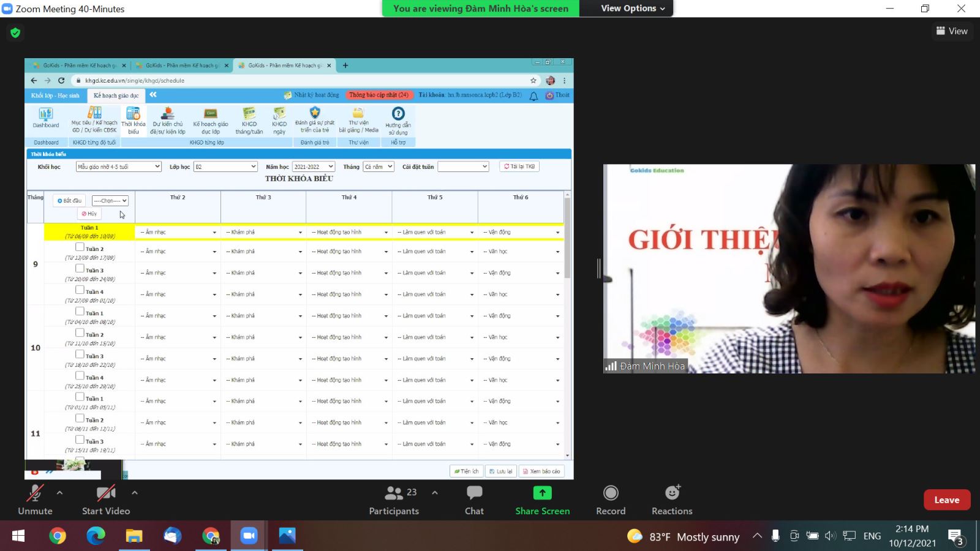The image size is (980, 551).
Task: Select the Tuần 4 checkbox dated 27/09
Action: 80,290
